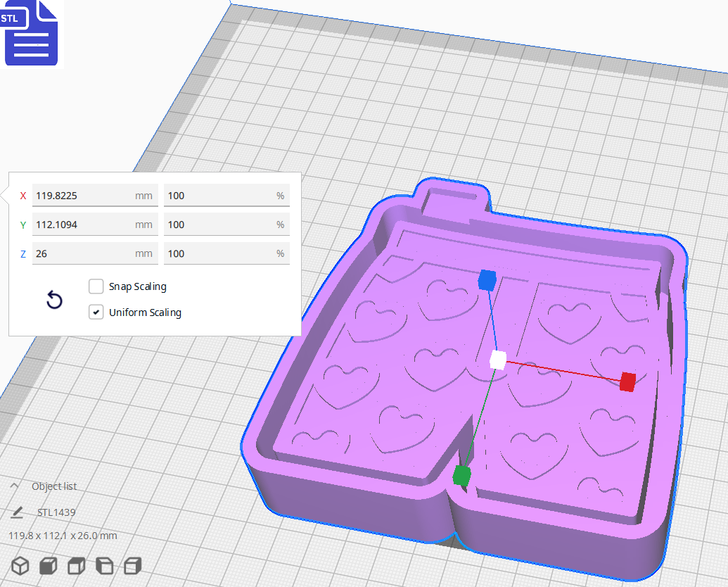Image resolution: width=728 pixels, height=587 pixels.
Task: Enable the Snap Scaling checkbox
Action: (x=96, y=286)
